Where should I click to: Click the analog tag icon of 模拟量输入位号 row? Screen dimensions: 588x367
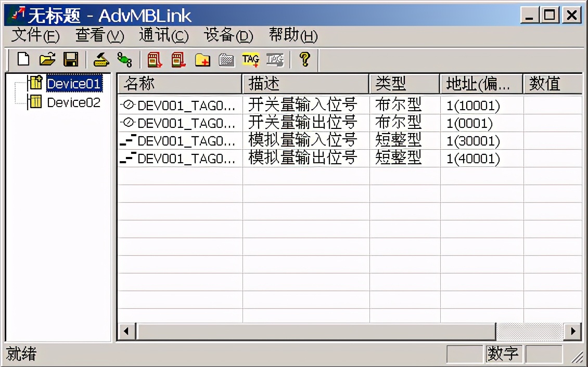coord(127,140)
